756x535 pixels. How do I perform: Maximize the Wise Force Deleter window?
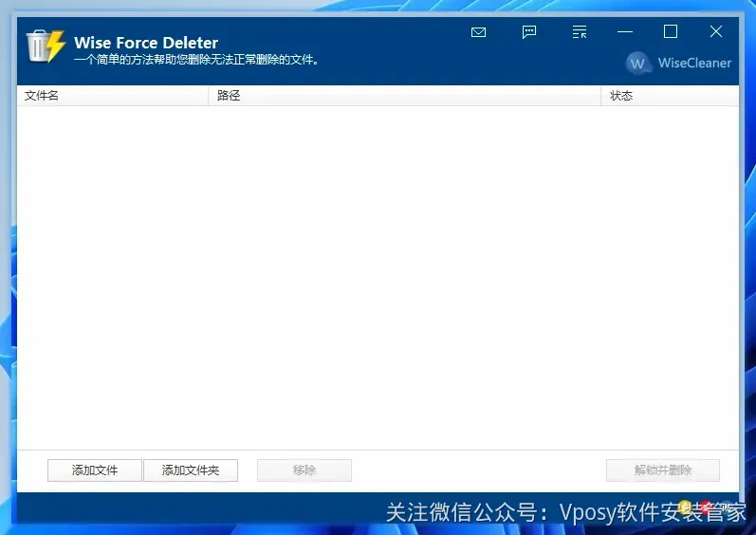pyautogui.click(x=671, y=32)
